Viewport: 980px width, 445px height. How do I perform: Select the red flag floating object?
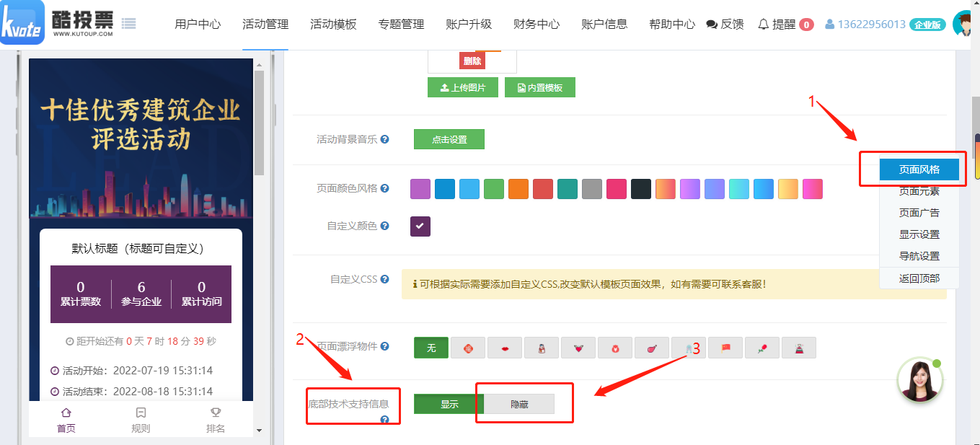(x=725, y=348)
